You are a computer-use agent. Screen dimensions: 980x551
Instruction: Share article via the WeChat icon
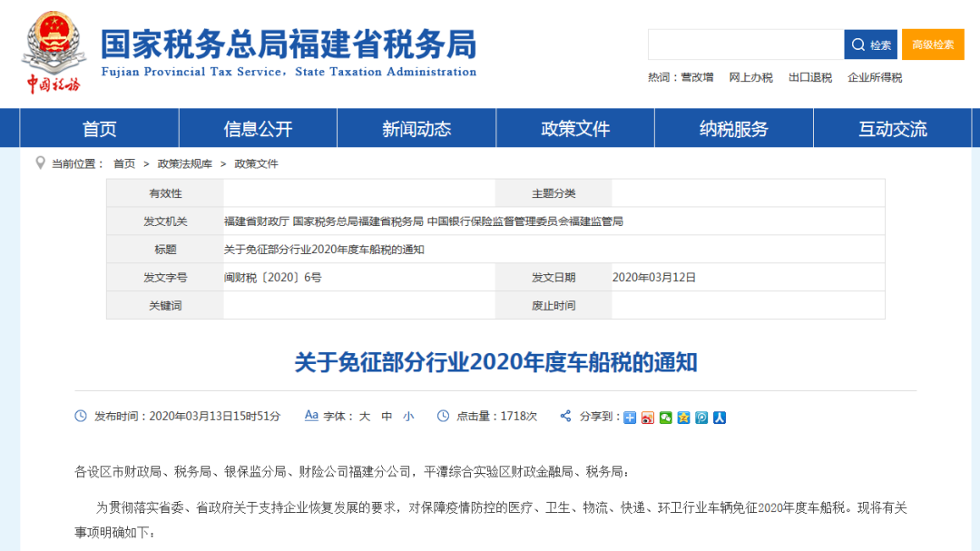[x=665, y=418]
